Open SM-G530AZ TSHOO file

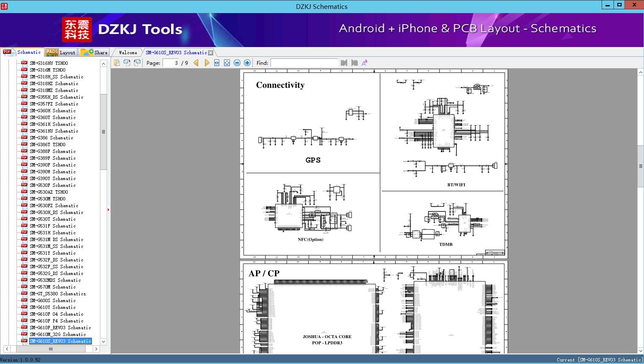(x=49, y=192)
